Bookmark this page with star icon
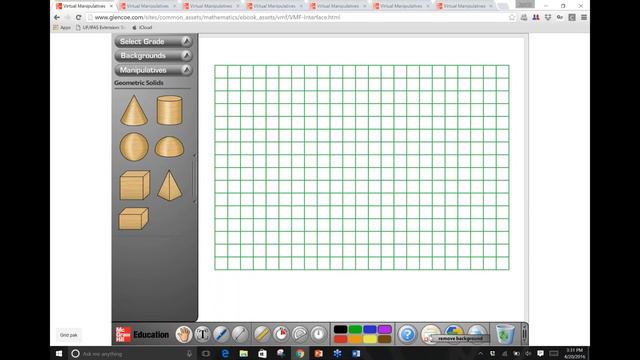 pos(512,18)
